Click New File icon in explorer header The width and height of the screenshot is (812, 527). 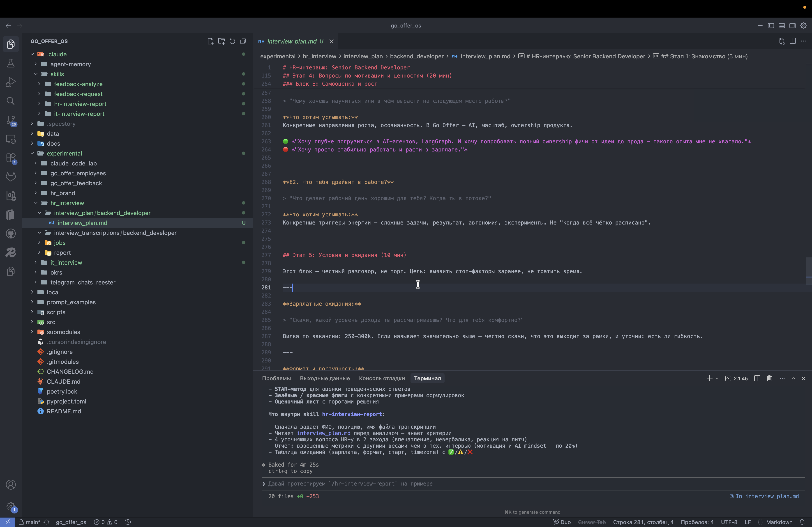210,41
